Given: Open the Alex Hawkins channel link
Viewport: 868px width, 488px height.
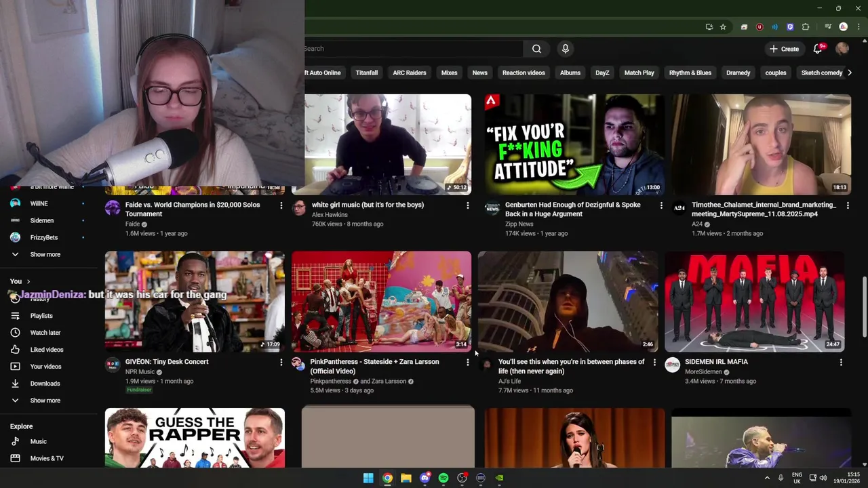Looking at the screenshot, I should tap(330, 215).
